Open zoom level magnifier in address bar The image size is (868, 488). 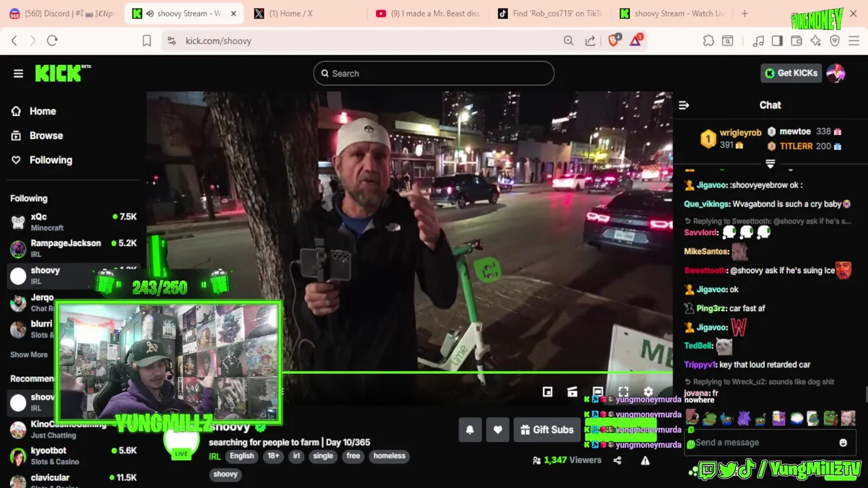pos(568,41)
